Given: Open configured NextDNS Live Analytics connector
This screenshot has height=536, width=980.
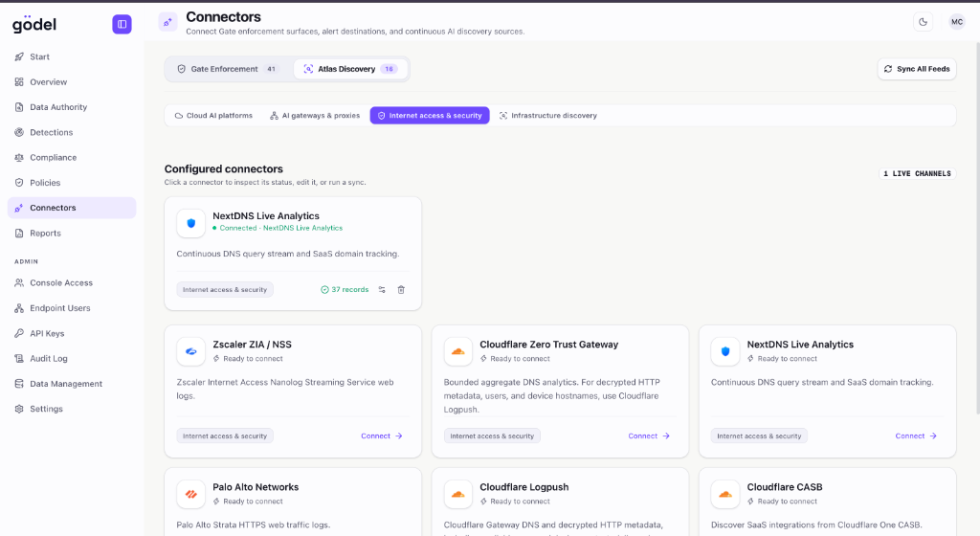Looking at the screenshot, I should click(x=293, y=254).
